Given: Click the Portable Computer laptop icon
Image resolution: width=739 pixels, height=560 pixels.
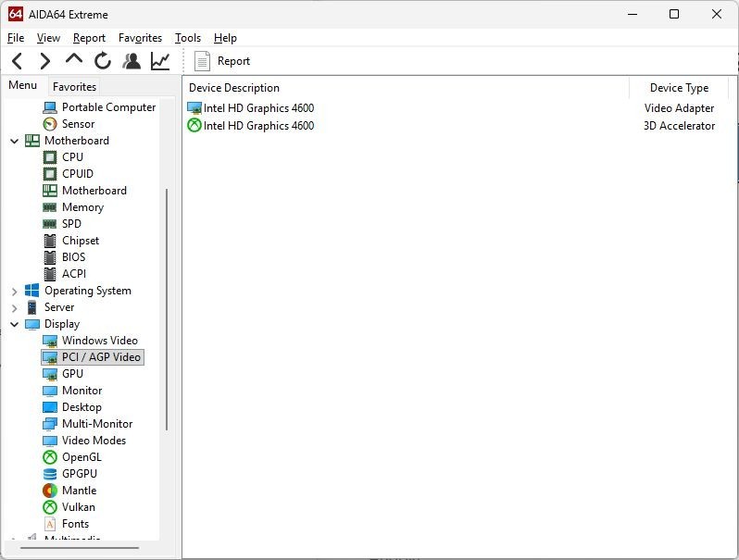Looking at the screenshot, I should click(50, 107).
